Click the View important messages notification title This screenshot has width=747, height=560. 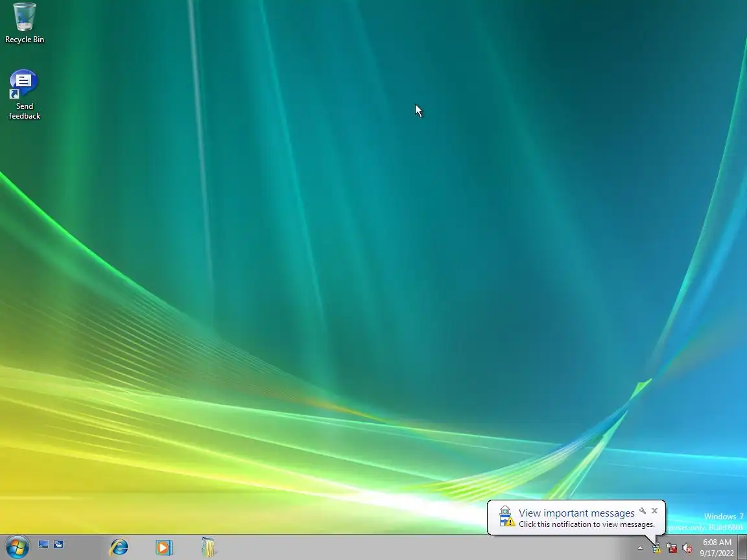coord(576,513)
